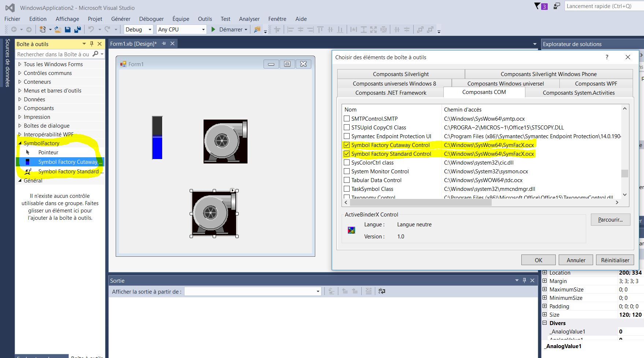
Task: Click the help question mark in dialog
Action: [607, 57]
